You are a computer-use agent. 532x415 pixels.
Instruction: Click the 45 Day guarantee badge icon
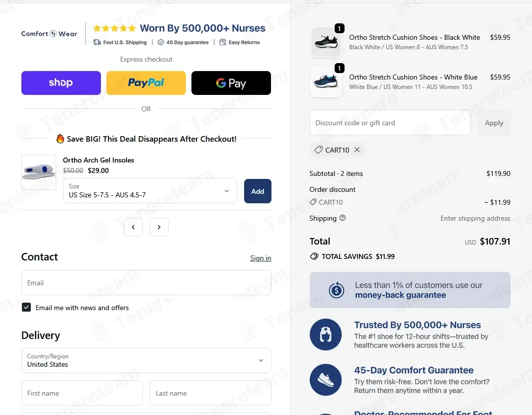point(161,42)
